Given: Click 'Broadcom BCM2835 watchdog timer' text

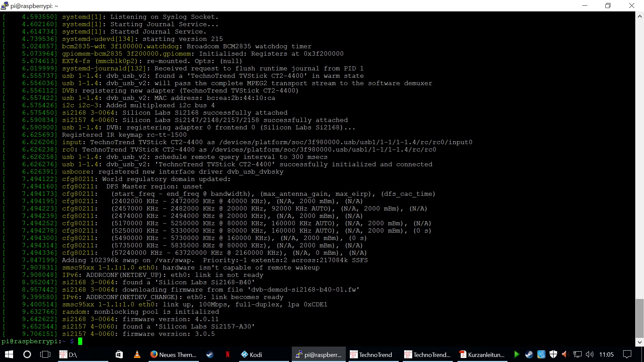Looking at the screenshot, I should (x=249, y=46).
